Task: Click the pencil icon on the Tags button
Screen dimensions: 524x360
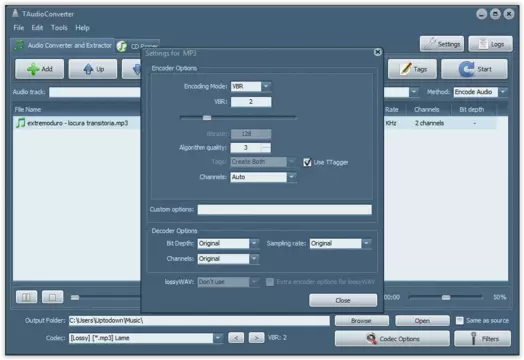Action: [405, 69]
